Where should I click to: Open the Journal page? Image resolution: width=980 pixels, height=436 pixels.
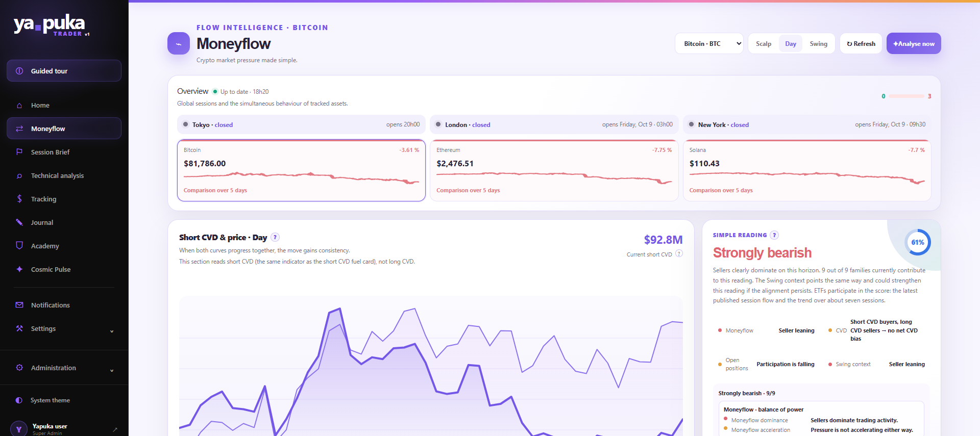[64, 222]
